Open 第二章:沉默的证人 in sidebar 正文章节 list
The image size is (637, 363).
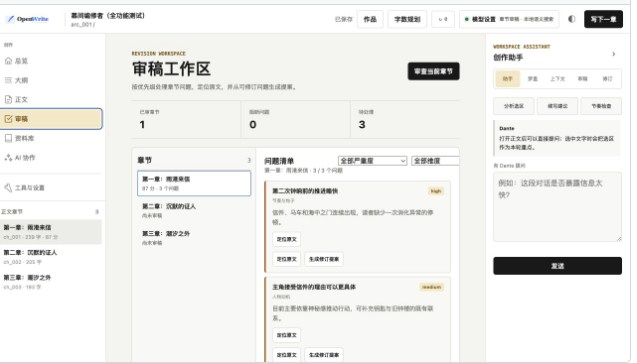pos(51,257)
